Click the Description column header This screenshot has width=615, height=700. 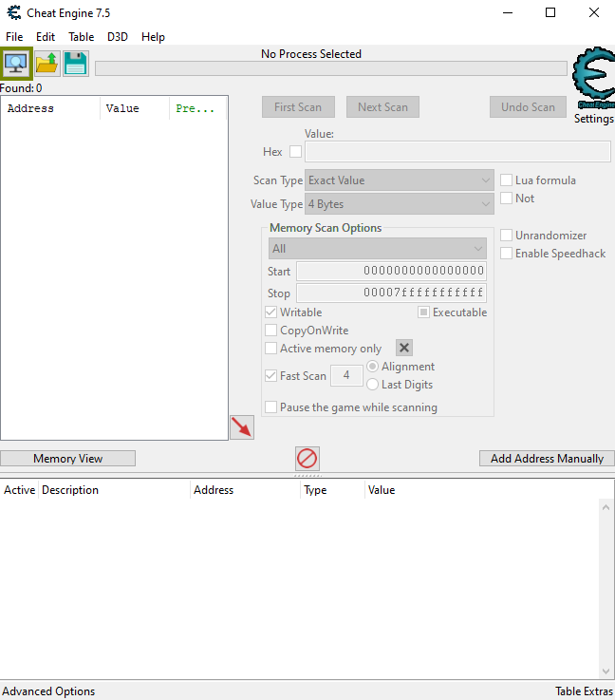[115, 490]
